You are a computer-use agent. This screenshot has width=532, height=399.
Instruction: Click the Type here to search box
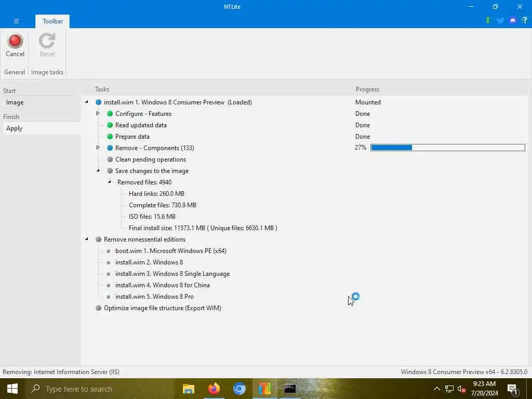click(x=100, y=389)
